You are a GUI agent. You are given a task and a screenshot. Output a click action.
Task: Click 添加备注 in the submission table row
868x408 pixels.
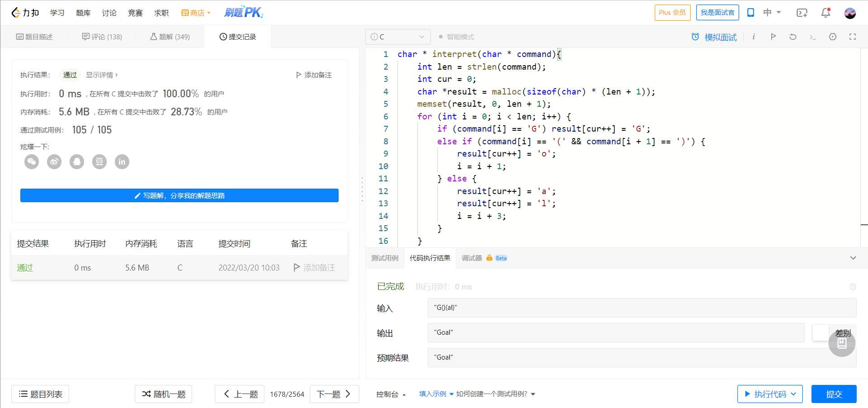[x=315, y=268]
